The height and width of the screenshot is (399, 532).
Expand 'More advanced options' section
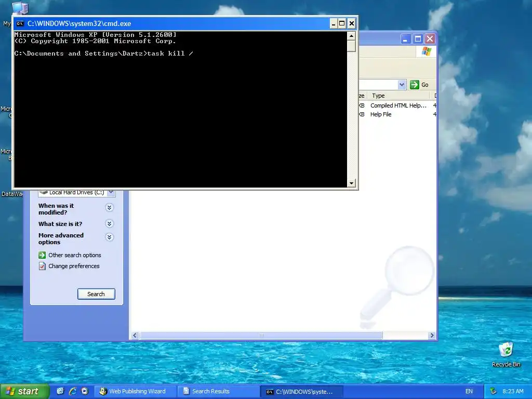point(109,237)
